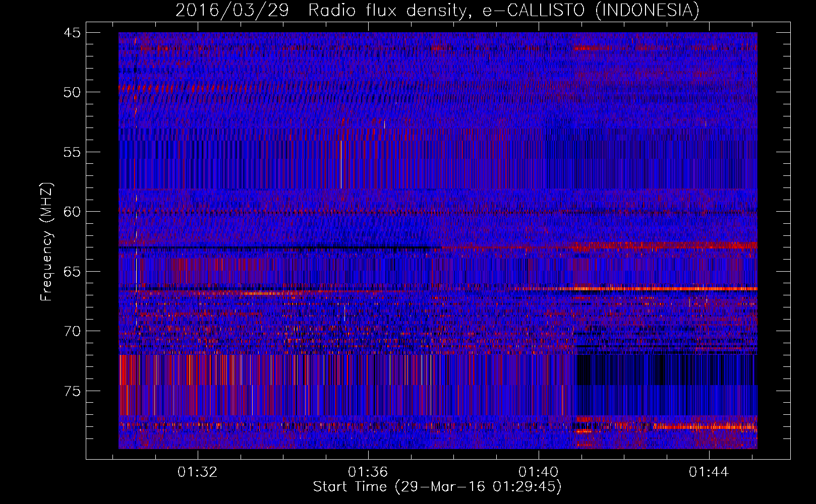Click the 65 frequency tick label
Viewport: 816px width, 504px height.
72,272
